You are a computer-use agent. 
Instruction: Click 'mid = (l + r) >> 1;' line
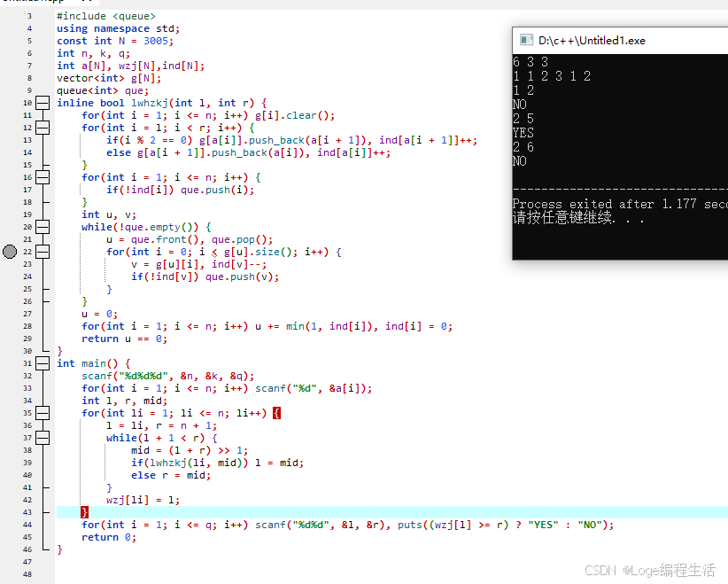pyautogui.click(x=189, y=450)
